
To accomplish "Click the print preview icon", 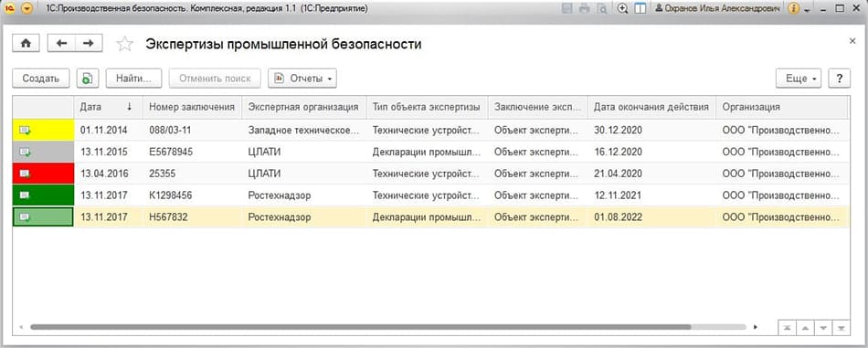I will [601, 9].
